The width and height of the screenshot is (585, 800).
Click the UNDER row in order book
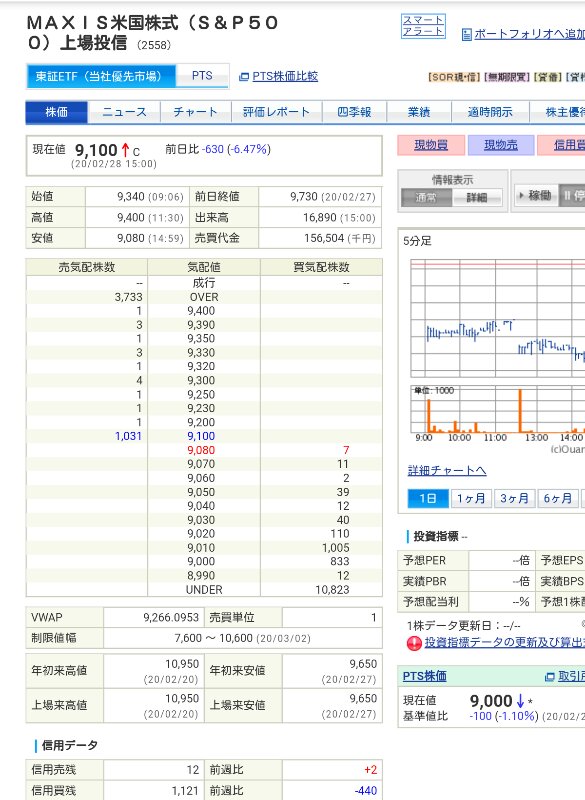click(204, 590)
